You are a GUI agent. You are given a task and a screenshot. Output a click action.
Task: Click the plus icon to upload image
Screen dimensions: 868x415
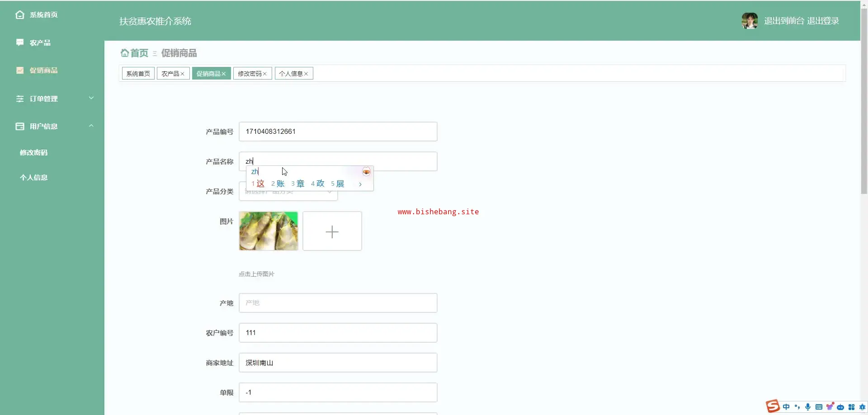332,231
